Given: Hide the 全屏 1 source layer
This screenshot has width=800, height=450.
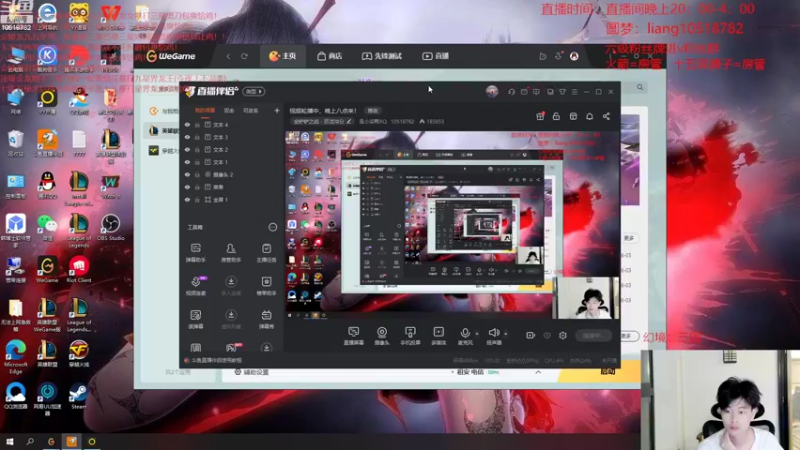Looking at the screenshot, I should click(x=187, y=199).
